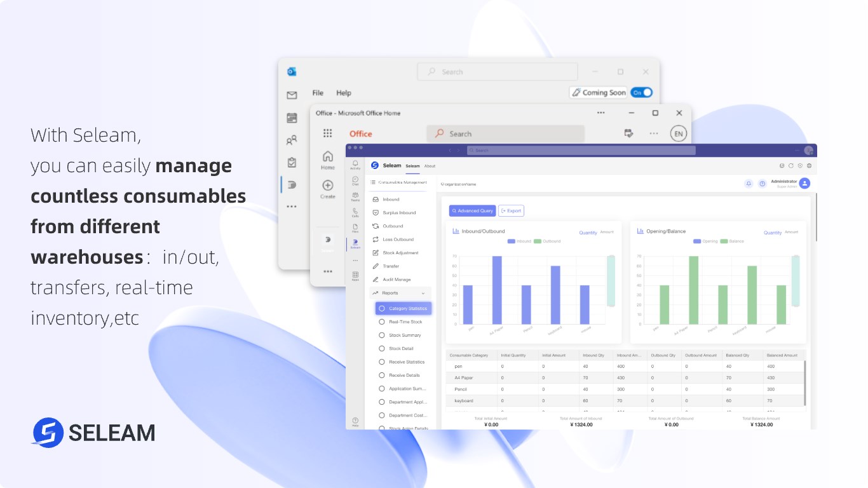Click the Coming Soon button in Outlook

coord(598,92)
